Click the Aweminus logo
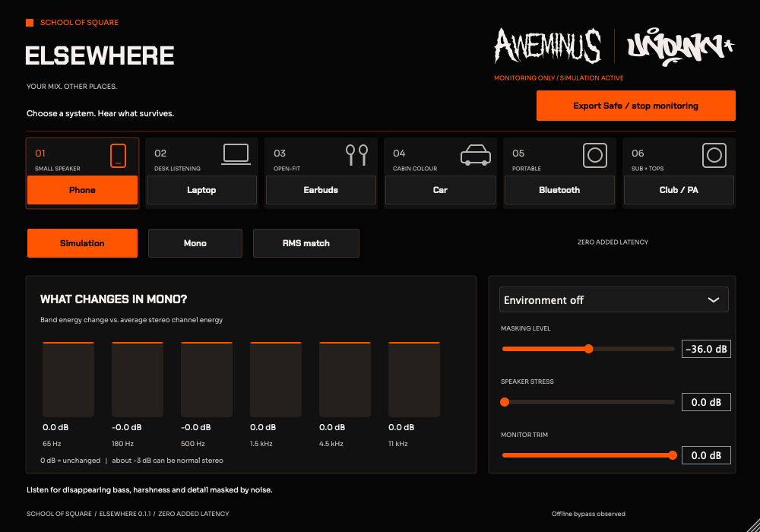 click(548, 46)
